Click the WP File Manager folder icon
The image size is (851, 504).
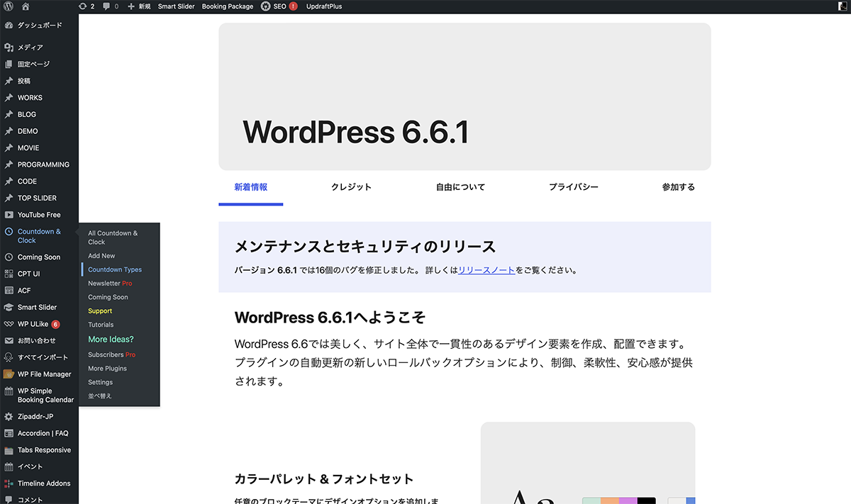coord(9,374)
